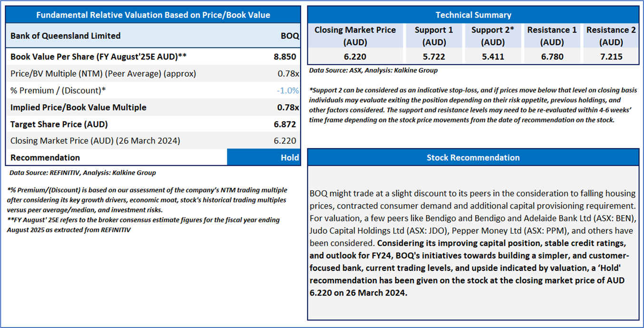This screenshot has width=644, height=328.
Task: Click the 'Closing Market Price (AUD) (26 March 2024)' label
Action: 95,141
